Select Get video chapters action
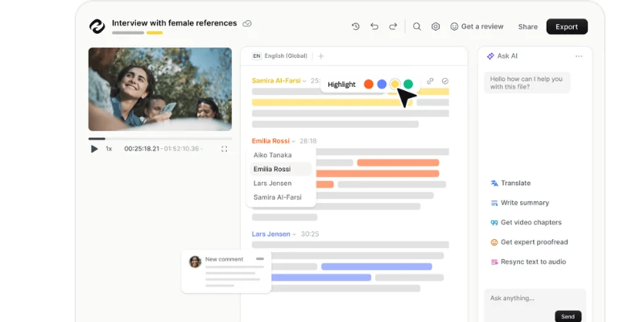The image size is (644, 322). pos(526,223)
